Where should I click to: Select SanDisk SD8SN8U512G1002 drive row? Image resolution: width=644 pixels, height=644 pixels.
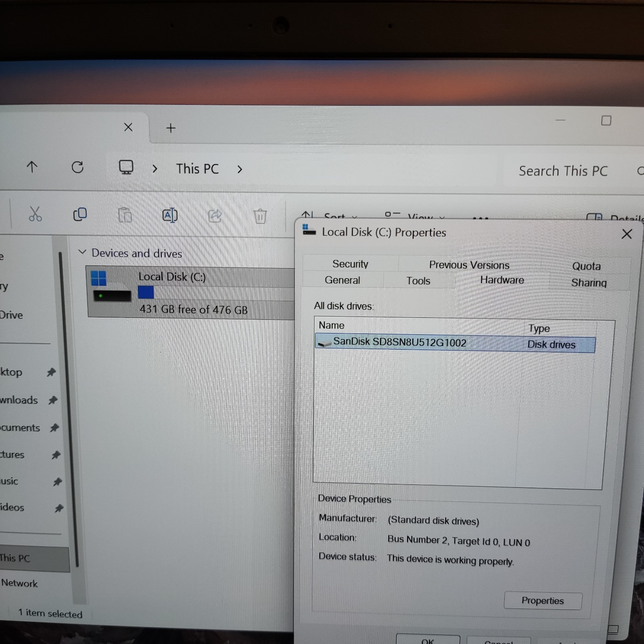[455, 343]
